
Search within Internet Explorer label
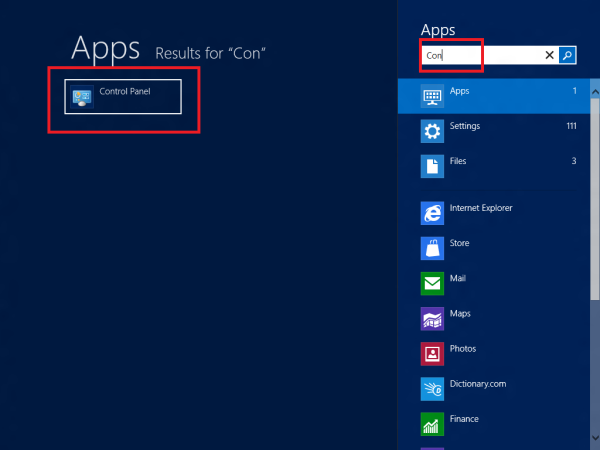481,208
